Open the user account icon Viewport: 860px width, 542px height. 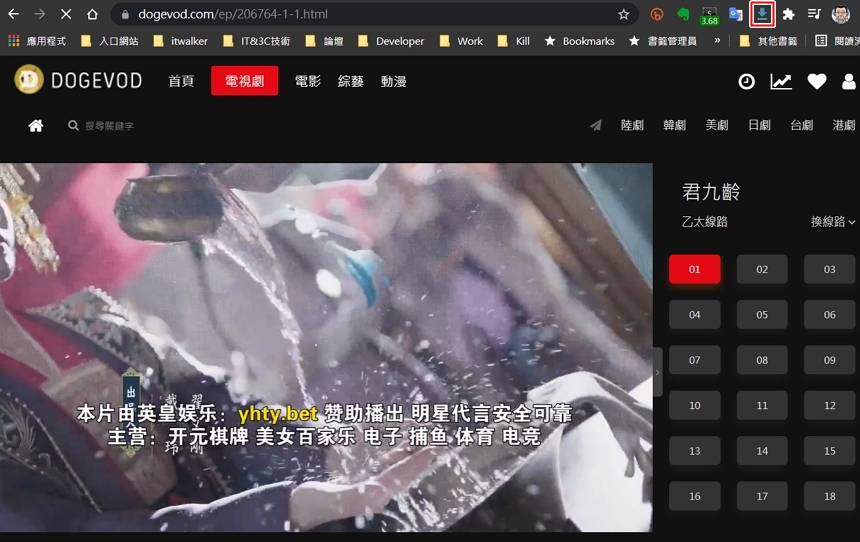[849, 82]
